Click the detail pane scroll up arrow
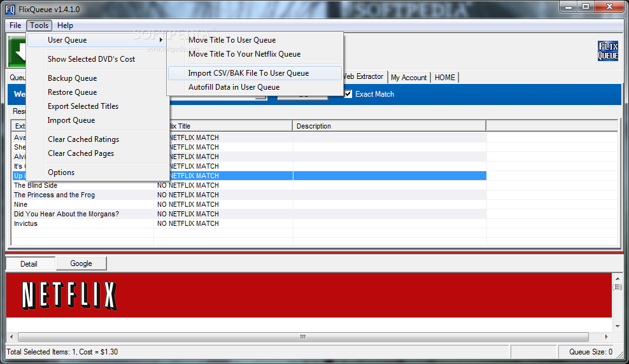This screenshot has width=629, height=364. coord(618,278)
